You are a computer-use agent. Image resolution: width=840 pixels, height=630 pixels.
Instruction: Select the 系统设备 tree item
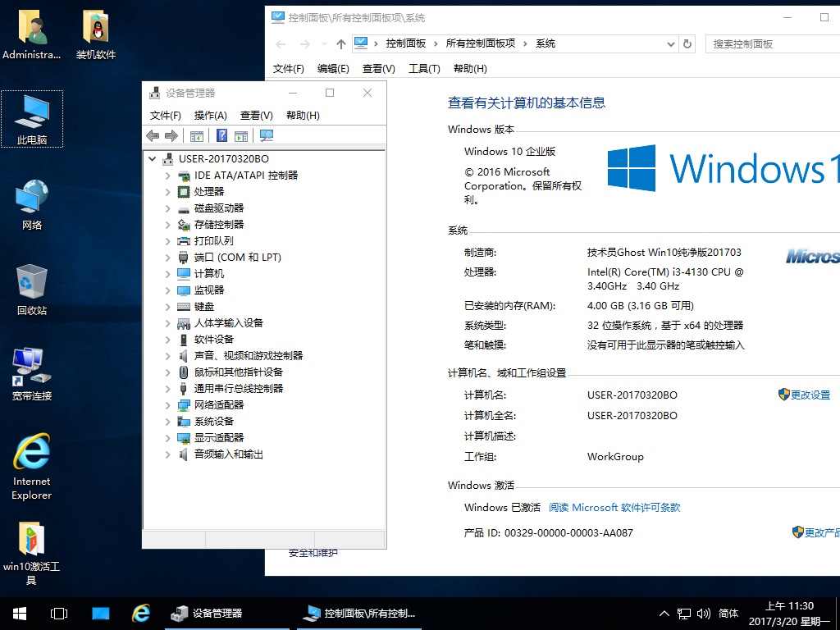point(214,422)
